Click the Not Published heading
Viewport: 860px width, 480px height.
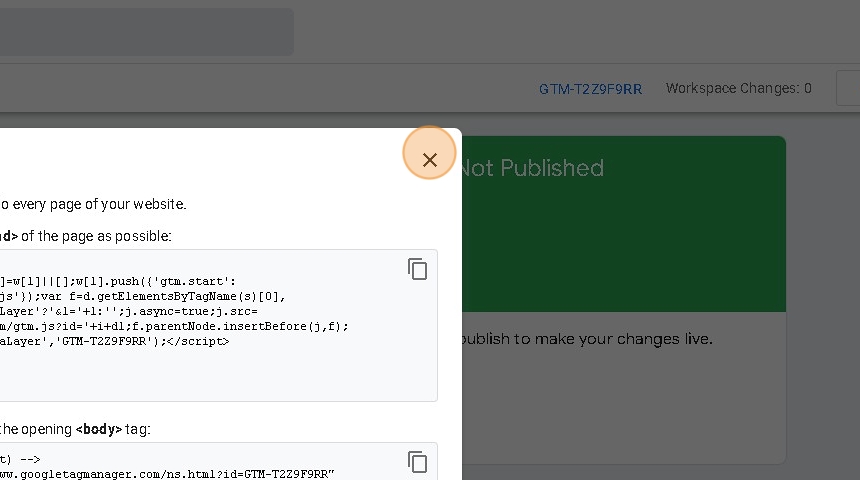coord(532,168)
